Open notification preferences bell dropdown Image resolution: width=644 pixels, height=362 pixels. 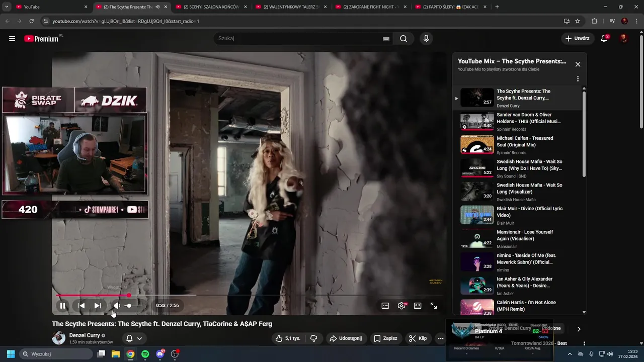[x=134, y=338]
